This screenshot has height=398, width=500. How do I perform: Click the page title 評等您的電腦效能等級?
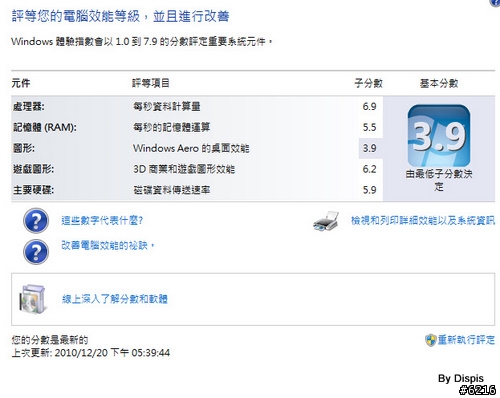(x=120, y=16)
